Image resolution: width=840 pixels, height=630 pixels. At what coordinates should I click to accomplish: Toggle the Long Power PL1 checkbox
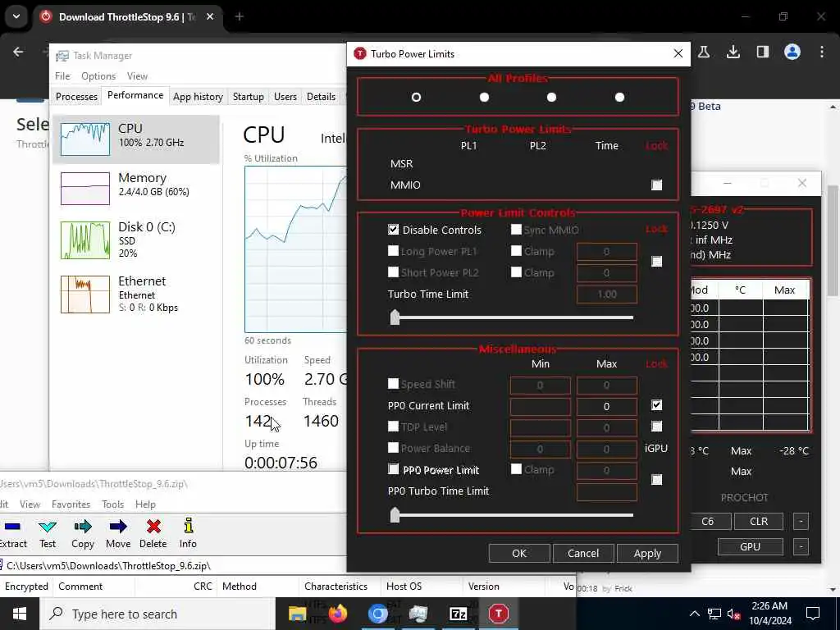point(393,251)
